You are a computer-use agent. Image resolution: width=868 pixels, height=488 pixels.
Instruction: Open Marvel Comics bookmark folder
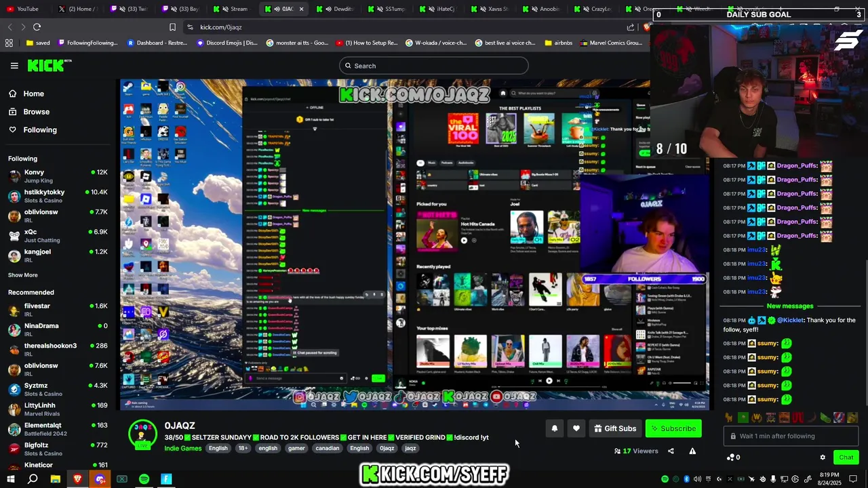pos(612,43)
